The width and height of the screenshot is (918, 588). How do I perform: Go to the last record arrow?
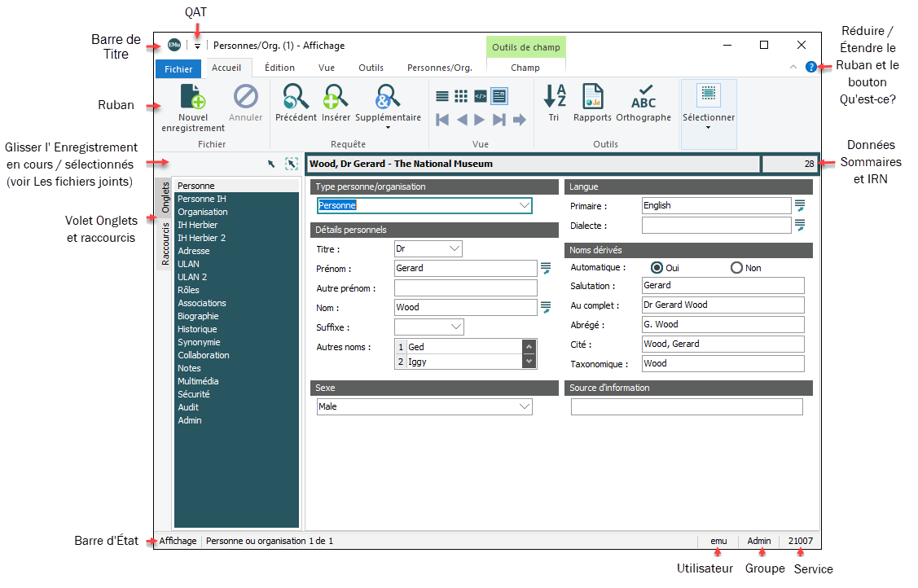click(499, 120)
